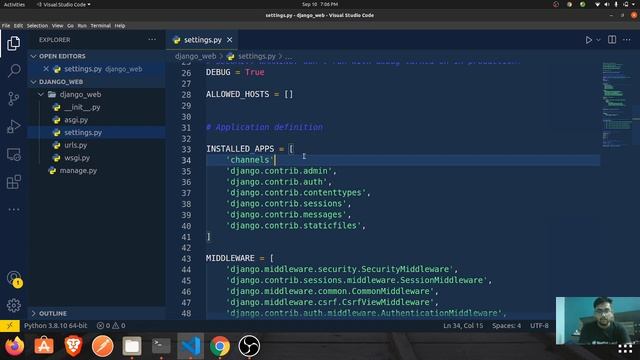Close the settings.py editor tab

click(x=229, y=40)
